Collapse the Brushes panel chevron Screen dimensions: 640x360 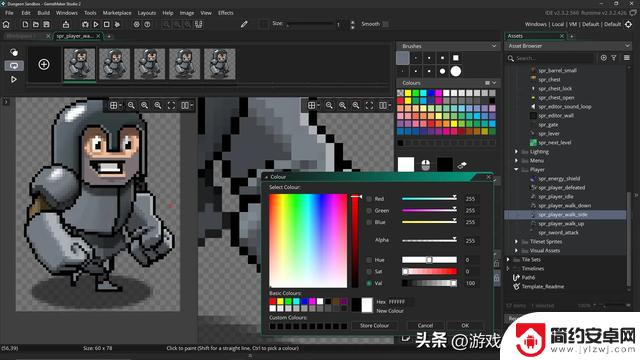494,46
